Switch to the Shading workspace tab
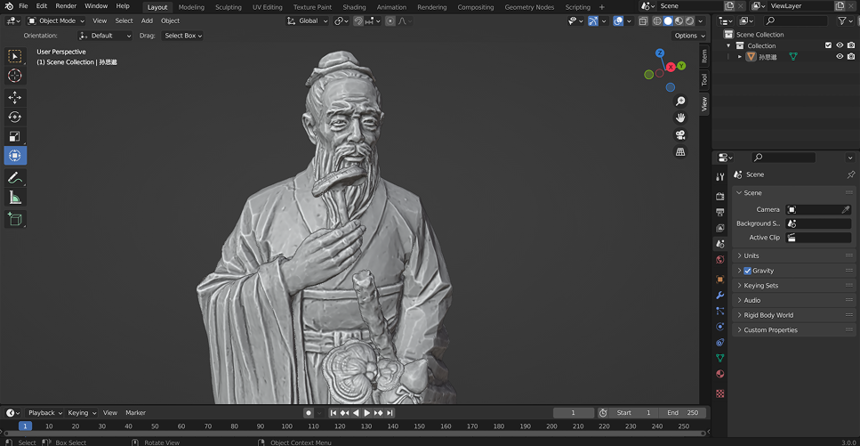The height and width of the screenshot is (446, 860). (354, 7)
